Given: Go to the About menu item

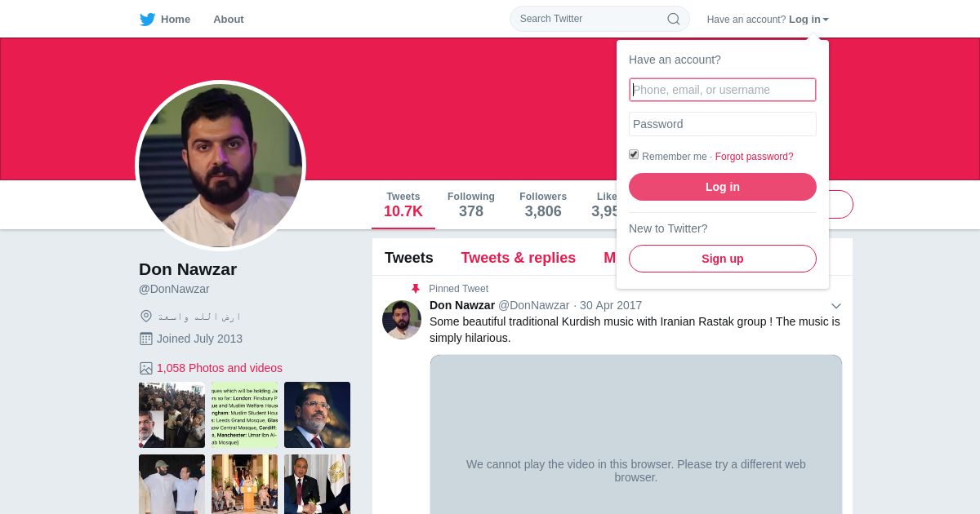Looking at the screenshot, I should 229,20.
